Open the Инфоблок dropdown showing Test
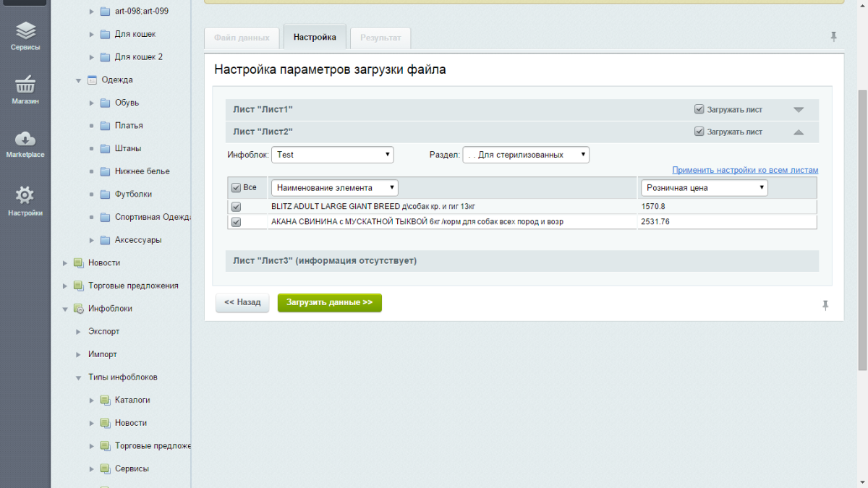This screenshot has width=868, height=488. pos(333,155)
